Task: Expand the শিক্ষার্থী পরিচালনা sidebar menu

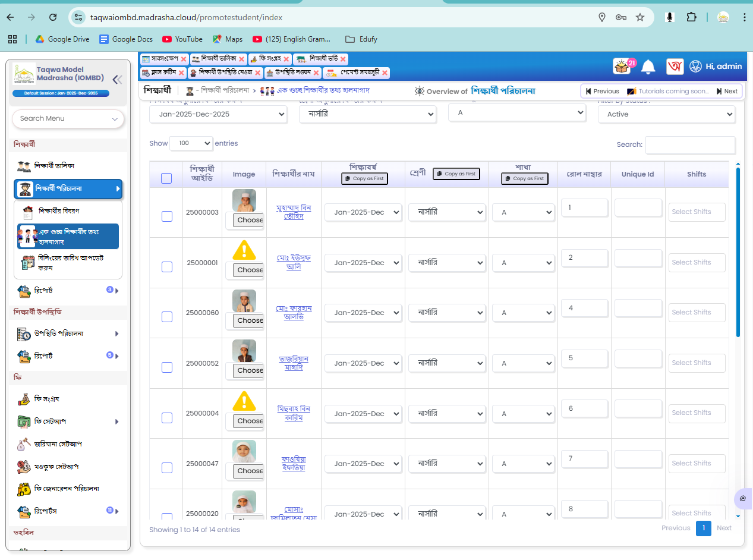Action: tap(68, 188)
